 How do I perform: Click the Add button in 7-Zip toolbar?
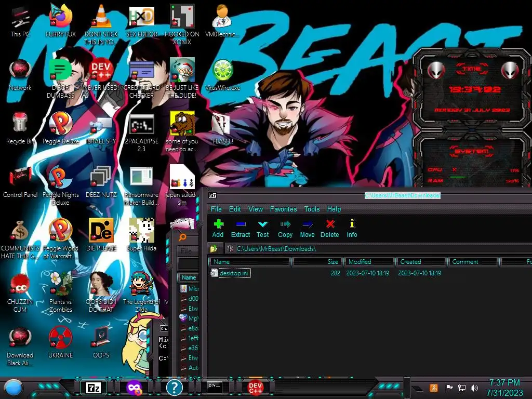point(218,229)
